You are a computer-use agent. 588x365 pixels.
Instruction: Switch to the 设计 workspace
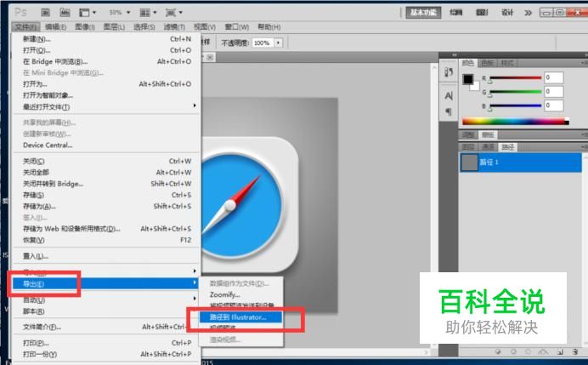tap(507, 13)
